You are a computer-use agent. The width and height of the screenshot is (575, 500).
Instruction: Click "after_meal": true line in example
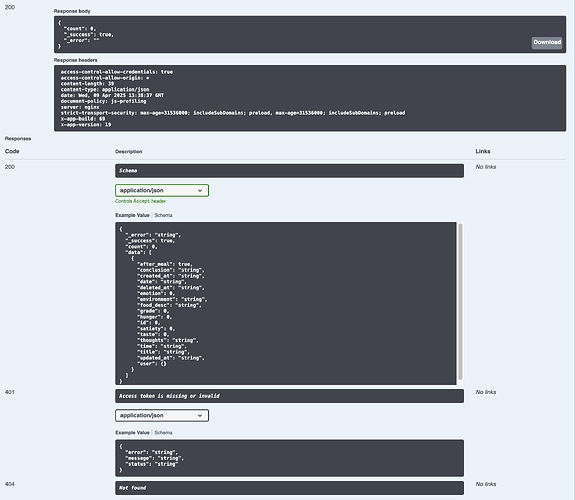click(x=165, y=264)
